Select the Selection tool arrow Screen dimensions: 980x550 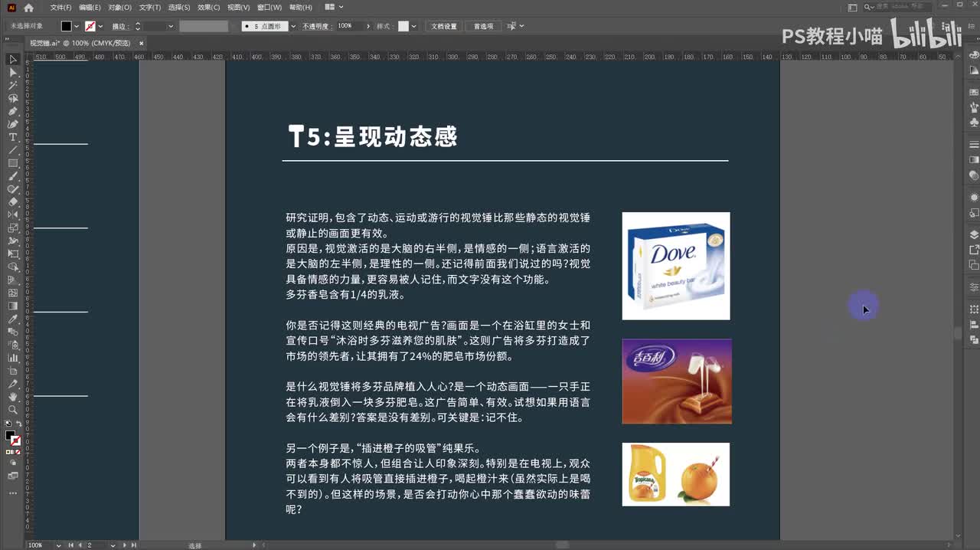(13, 59)
